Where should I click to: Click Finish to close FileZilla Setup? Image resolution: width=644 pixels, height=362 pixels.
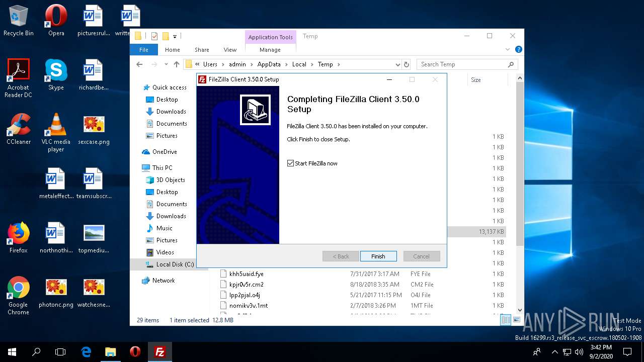[x=378, y=256]
